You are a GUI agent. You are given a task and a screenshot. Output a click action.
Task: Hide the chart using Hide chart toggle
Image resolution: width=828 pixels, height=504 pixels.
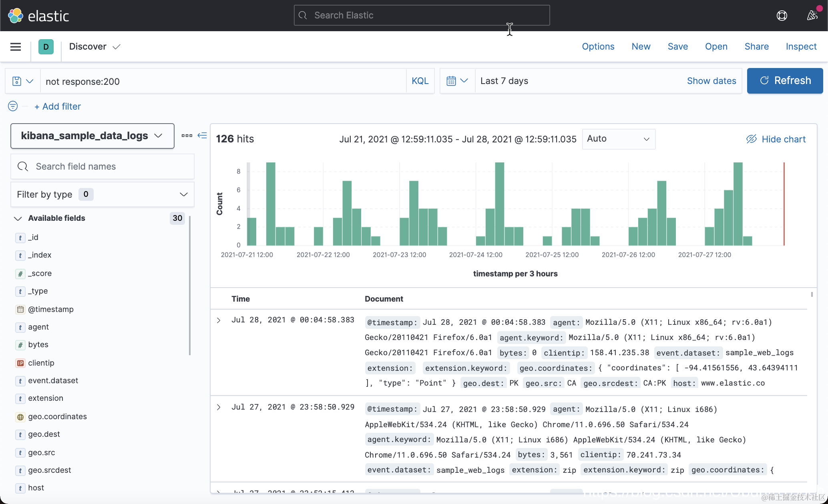point(776,139)
